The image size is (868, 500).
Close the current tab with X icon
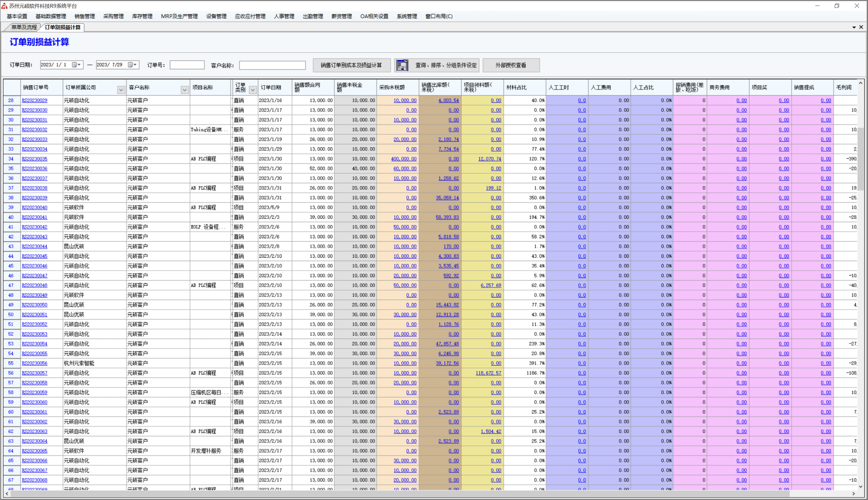coord(861,27)
